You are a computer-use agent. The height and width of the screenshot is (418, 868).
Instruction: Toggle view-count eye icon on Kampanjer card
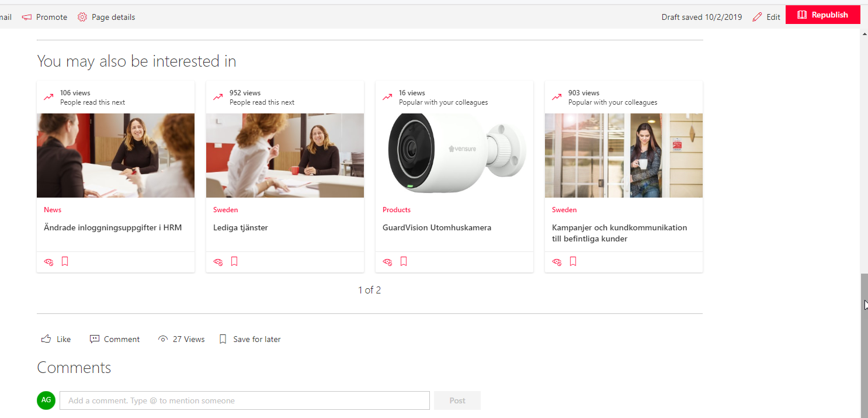(557, 262)
